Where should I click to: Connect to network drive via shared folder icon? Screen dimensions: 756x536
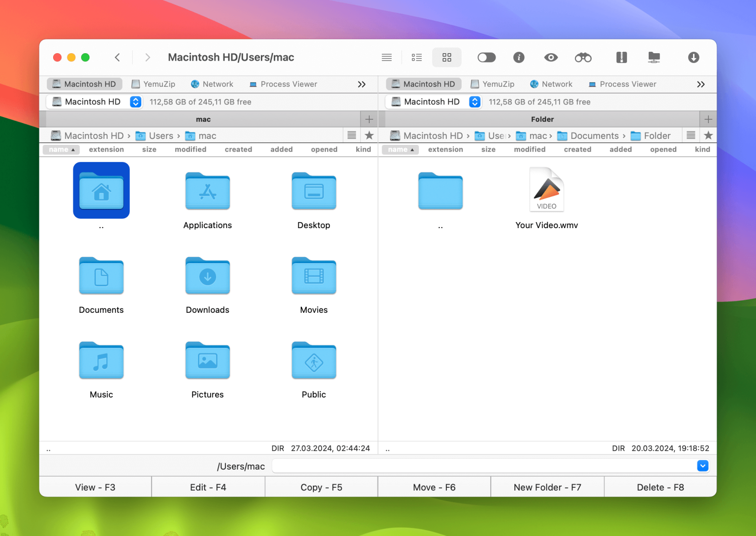click(654, 57)
